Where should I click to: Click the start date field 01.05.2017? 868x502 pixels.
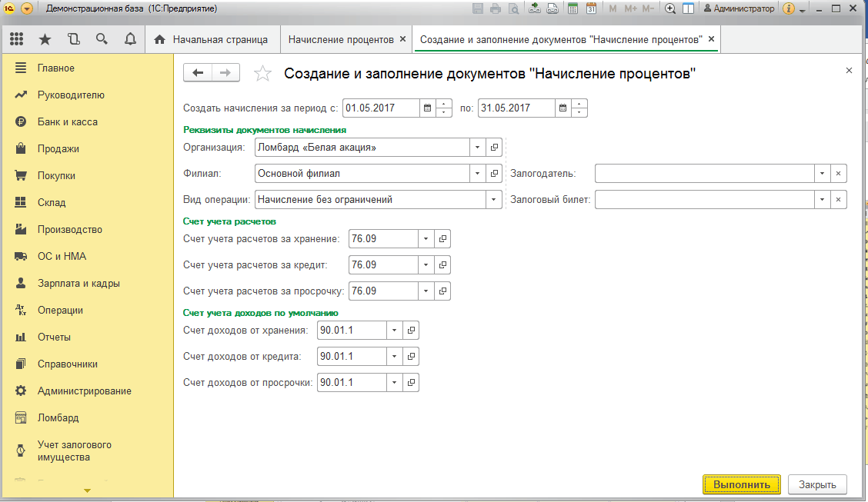[x=382, y=108]
